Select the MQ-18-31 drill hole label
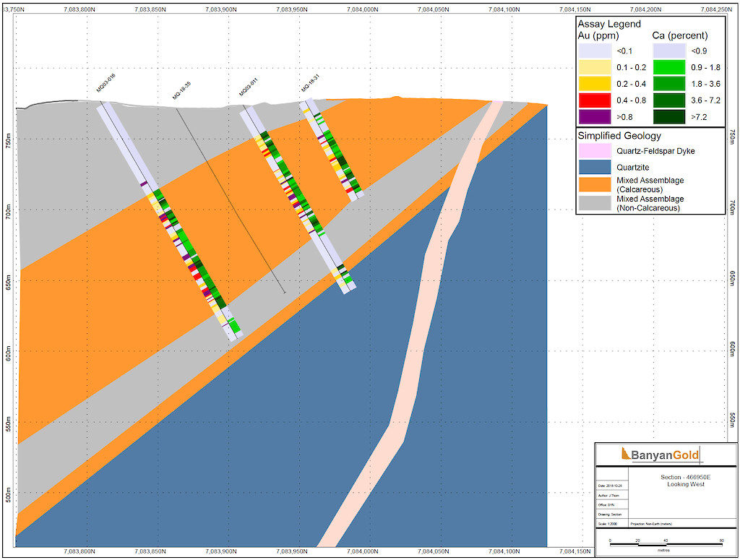 point(310,84)
